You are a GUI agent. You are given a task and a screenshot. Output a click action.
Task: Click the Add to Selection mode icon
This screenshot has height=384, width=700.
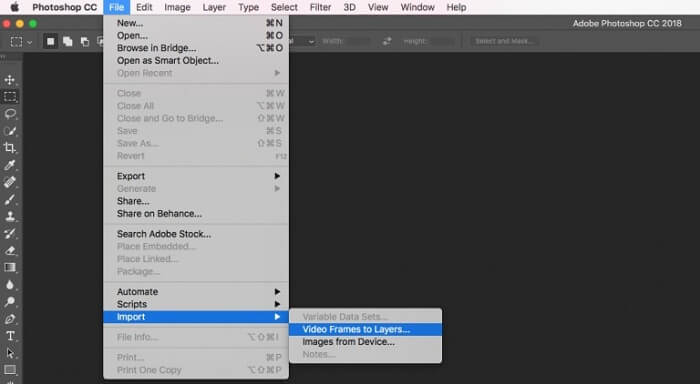point(67,42)
